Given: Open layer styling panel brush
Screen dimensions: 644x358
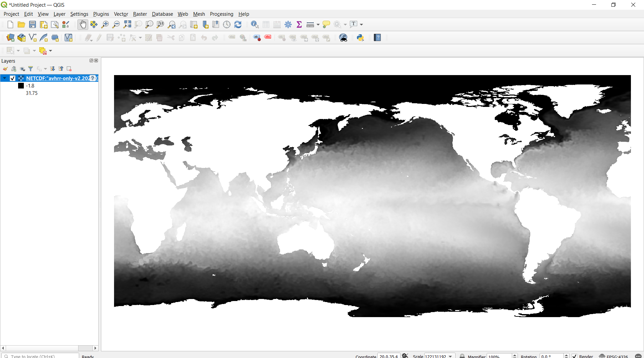Looking at the screenshot, I should coord(5,69).
